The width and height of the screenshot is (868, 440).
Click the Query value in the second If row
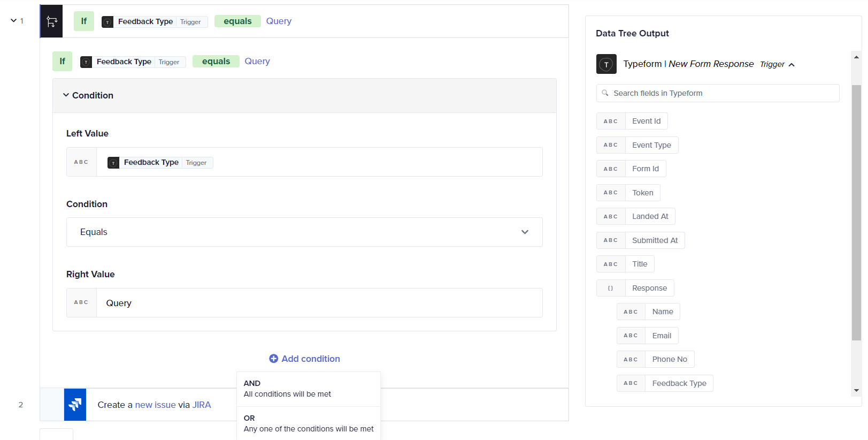click(x=257, y=62)
